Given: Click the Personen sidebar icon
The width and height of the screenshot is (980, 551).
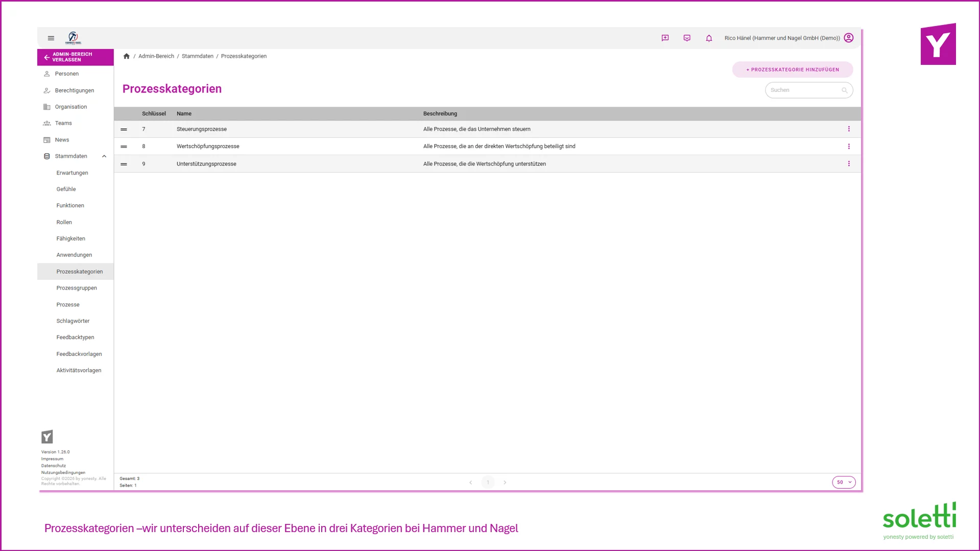Looking at the screenshot, I should (47, 74).
